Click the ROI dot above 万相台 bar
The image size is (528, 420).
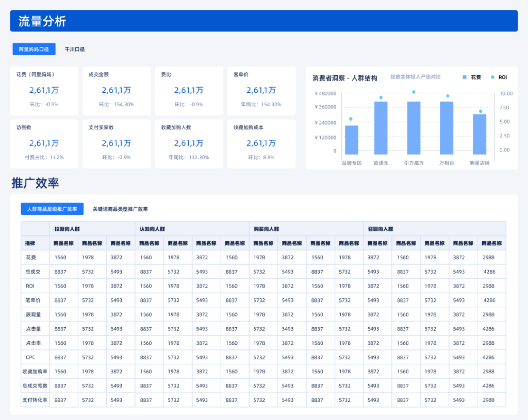pyautogui.click(x=448, y=96)
